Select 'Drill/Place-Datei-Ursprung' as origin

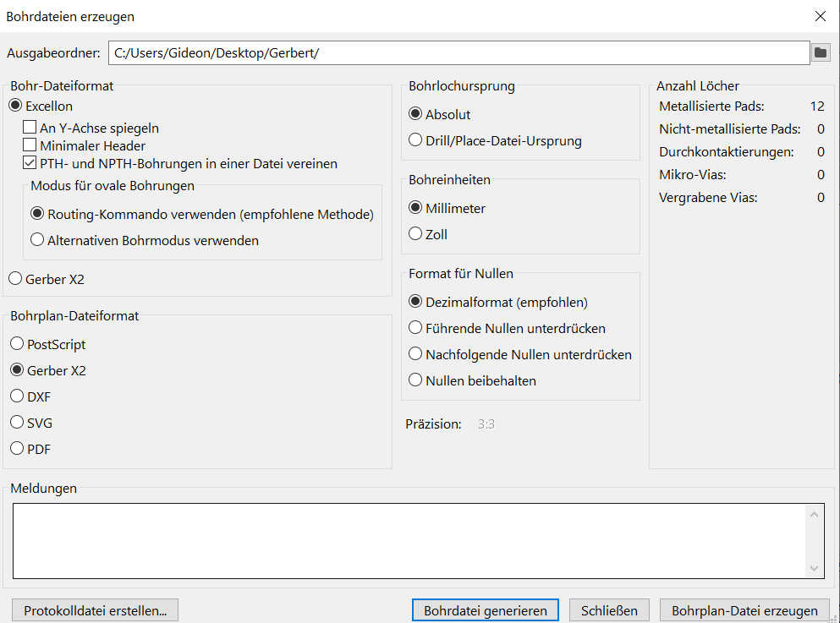click(415, 140)
